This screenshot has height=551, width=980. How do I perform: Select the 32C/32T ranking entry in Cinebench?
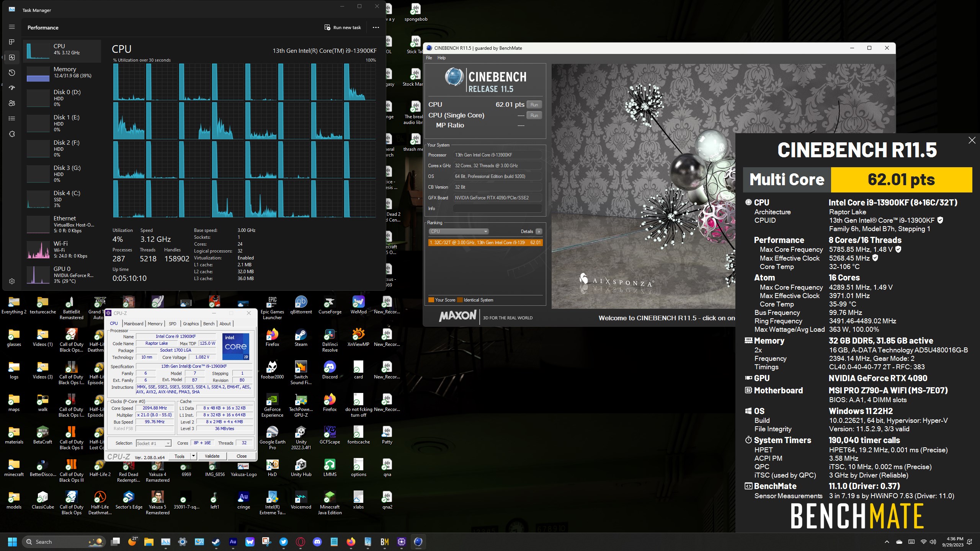(x=485, y=243)
